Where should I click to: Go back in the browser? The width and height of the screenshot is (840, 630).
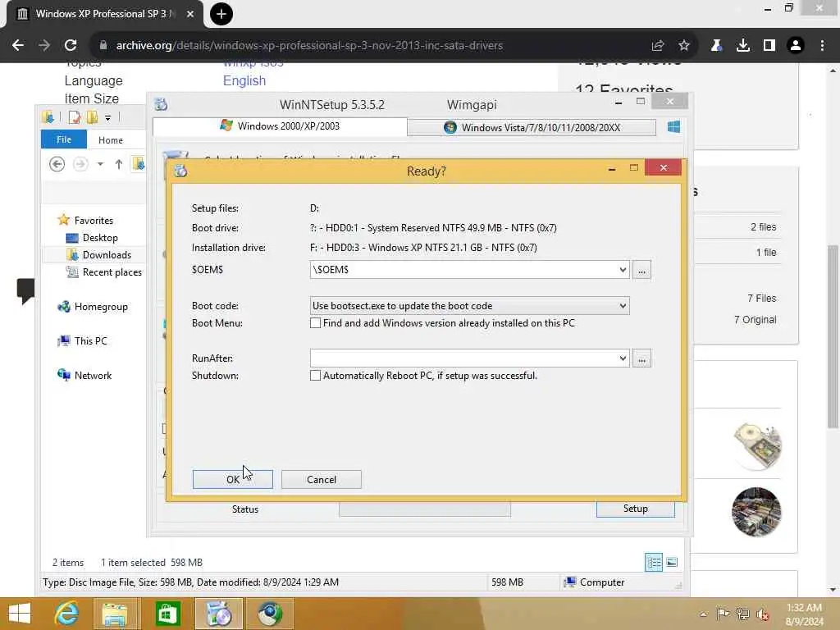(18, 46)
